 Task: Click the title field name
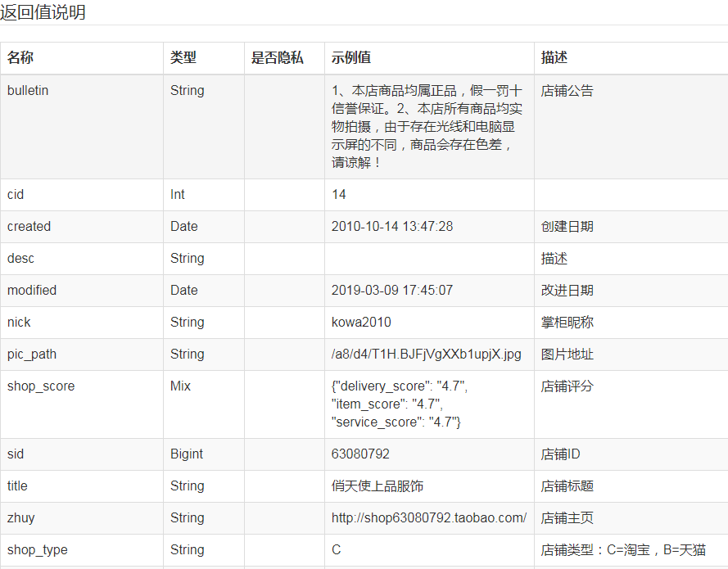(x=17, y=486)
